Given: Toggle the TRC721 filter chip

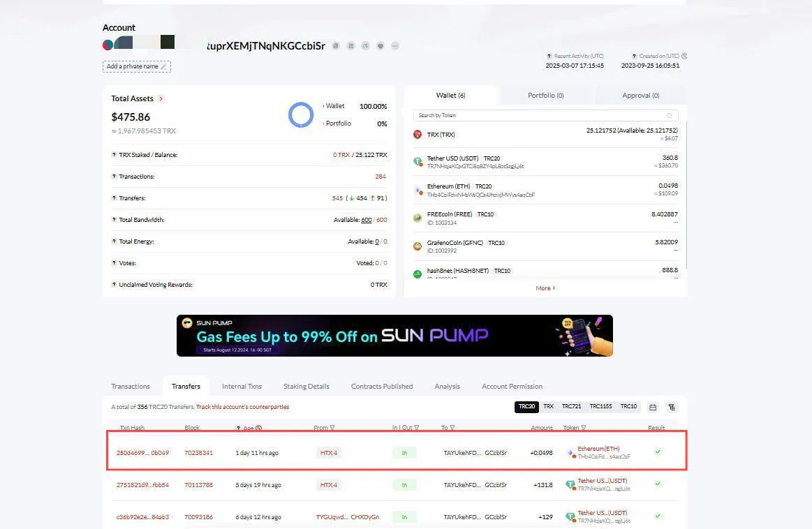Looking at the screenshot, I should [x=572, y=406].
